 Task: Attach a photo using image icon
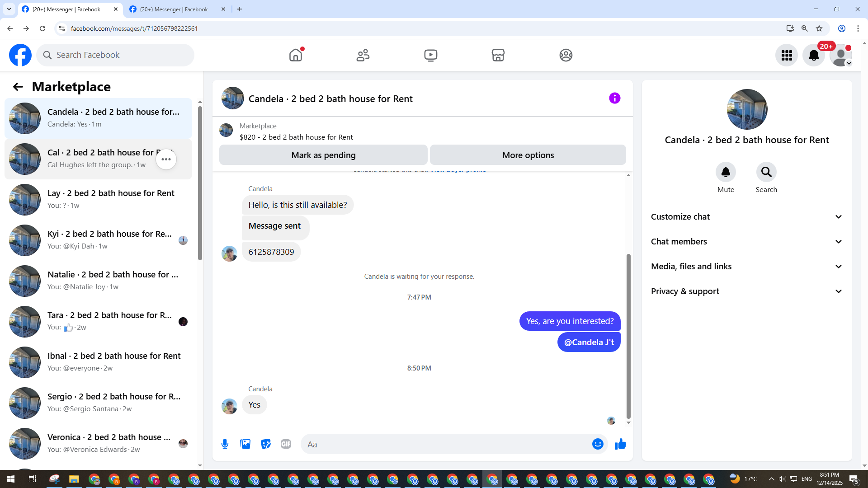click(x=245, y=444)
